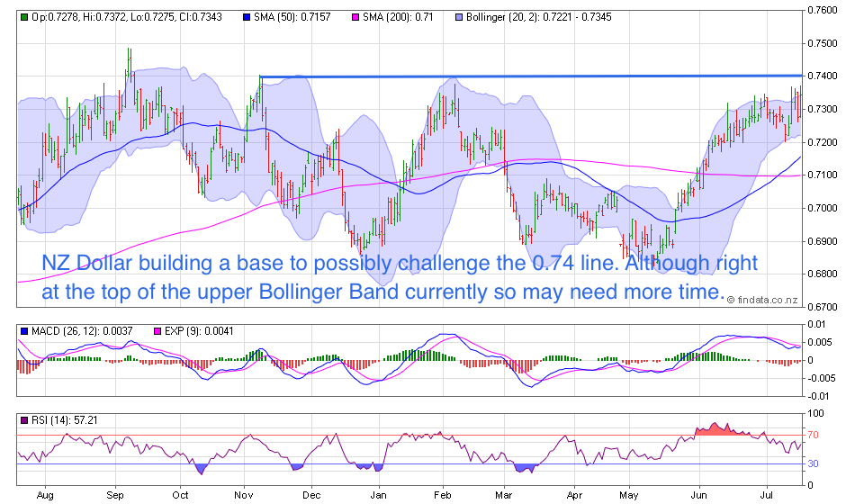Click the 0.6700 price axis label
This screenshot has height=504, width=846.
(x=823, y=308)
